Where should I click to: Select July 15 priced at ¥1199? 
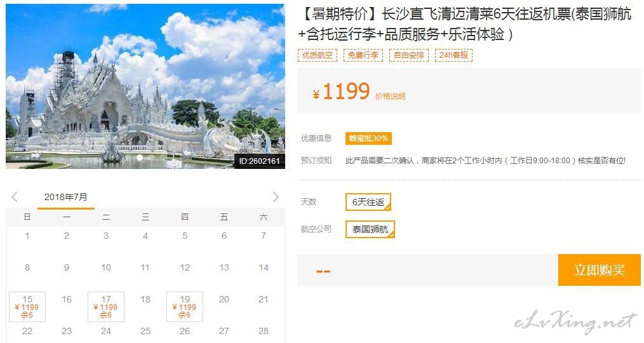click(27, 307)
